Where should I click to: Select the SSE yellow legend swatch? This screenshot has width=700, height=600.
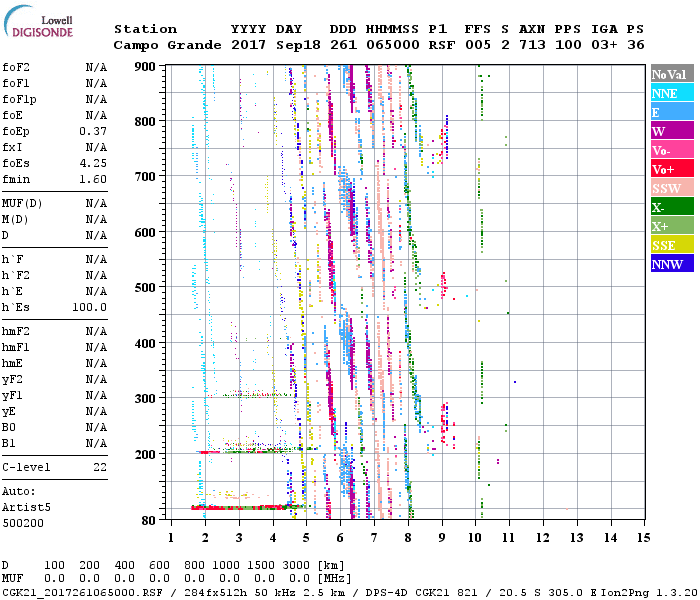point(672,245)
